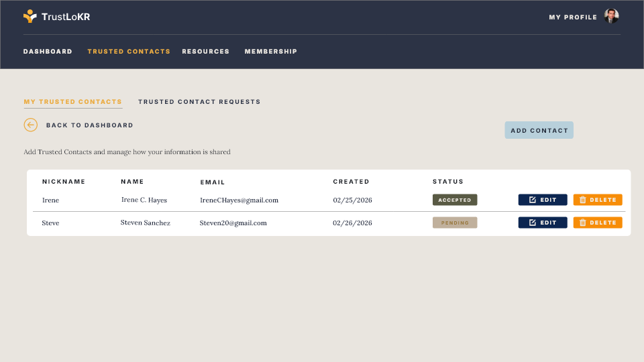Click the pencil icon in Steve's Edit button
This screenshot has width=644, height=362.
coord(532,223)
